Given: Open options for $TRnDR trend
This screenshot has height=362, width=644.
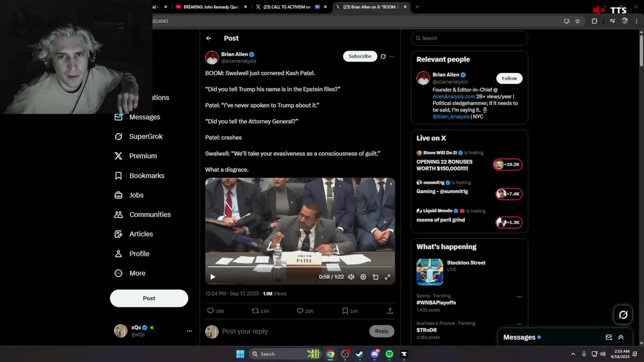Looking at the screenshot, I should coord(519,324).
